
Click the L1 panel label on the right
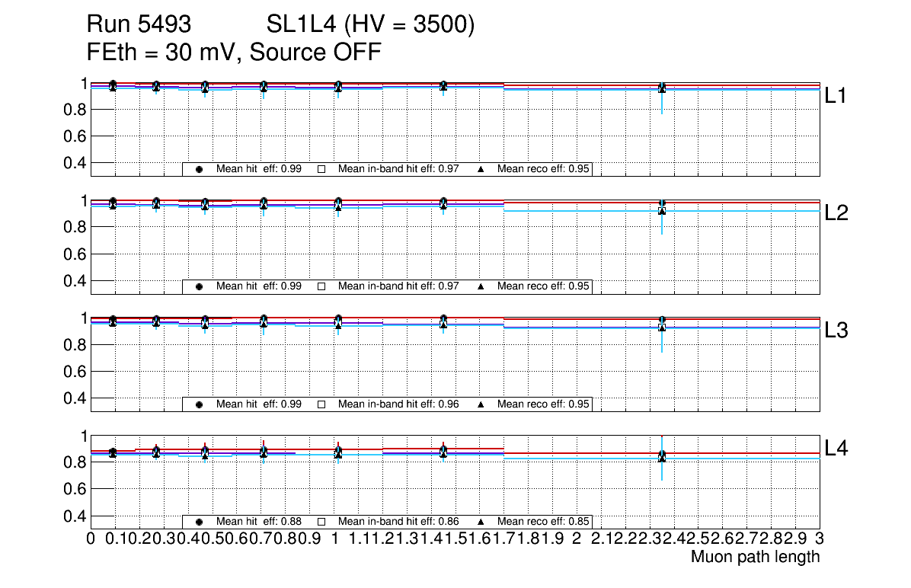pyautogui.click(x=836, y=96)
